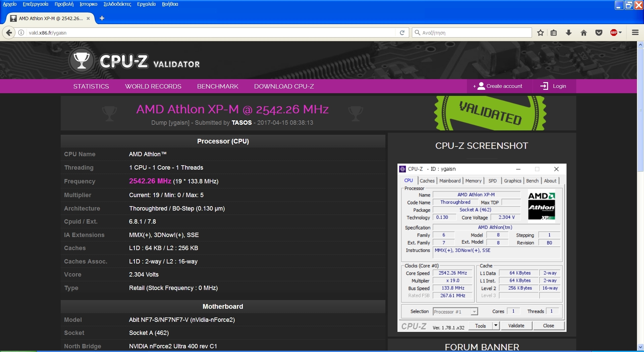Select the SPD tab in CPU-Z screenshot
This screenshot has width=644, height=352.
(492, 181)
